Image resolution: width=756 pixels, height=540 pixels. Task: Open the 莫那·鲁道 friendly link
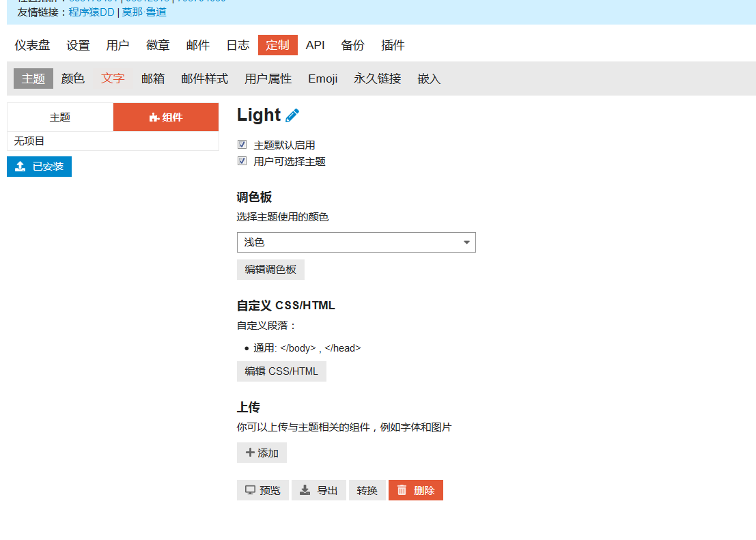[x=144, y=12]
